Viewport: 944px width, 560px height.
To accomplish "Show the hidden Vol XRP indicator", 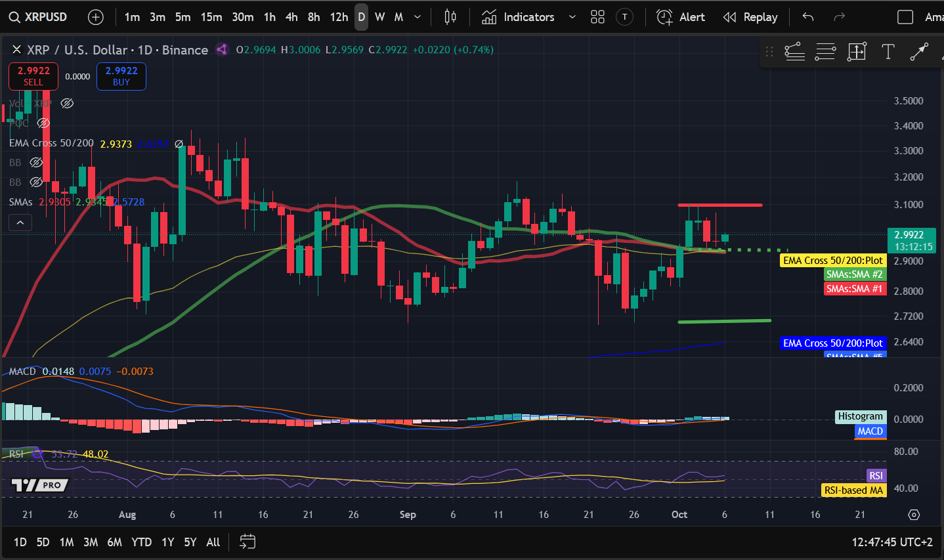I will click(67, 104).
